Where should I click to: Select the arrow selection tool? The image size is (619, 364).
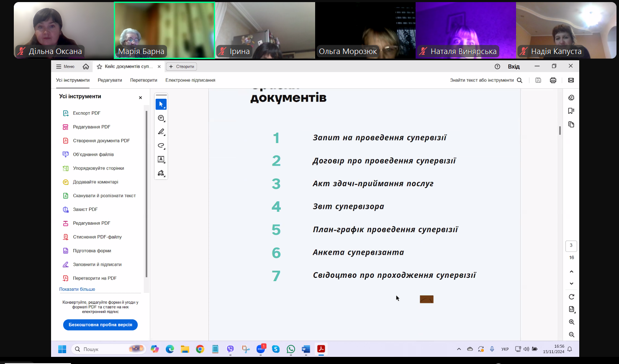coord(161,104)
